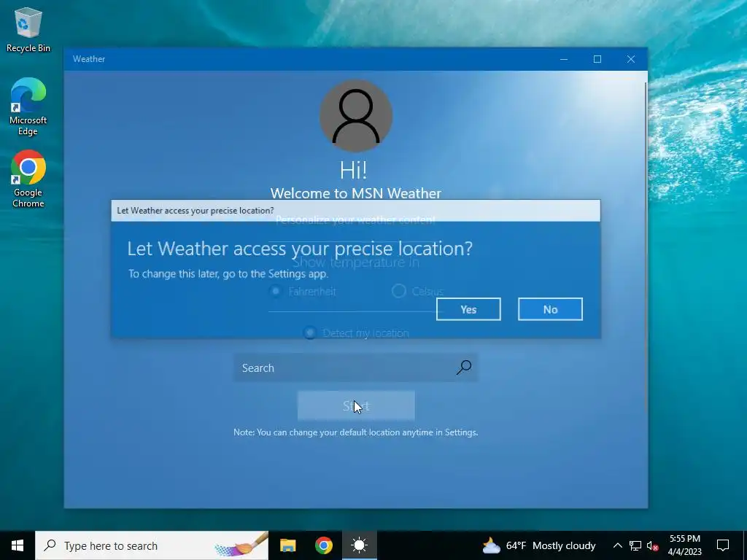This screenshot has width=747, height=560.
Task: Close the Weather window
Action: click(x=631, y=59)
